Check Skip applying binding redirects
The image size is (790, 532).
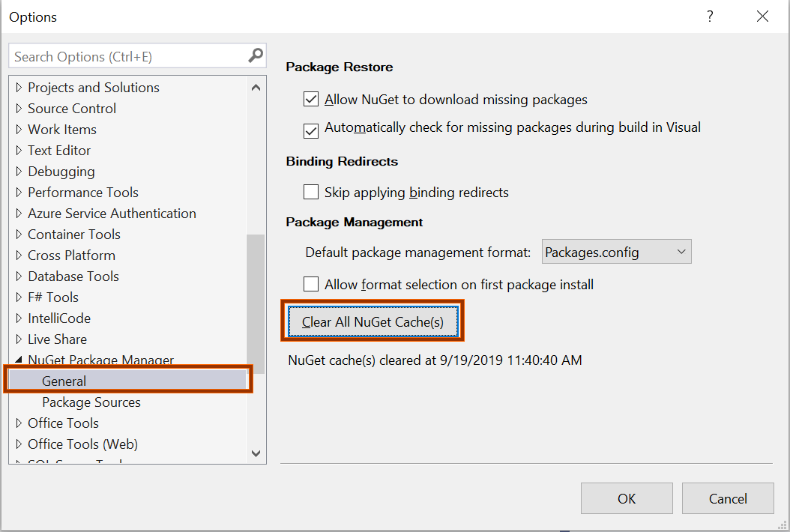point(311,192)
